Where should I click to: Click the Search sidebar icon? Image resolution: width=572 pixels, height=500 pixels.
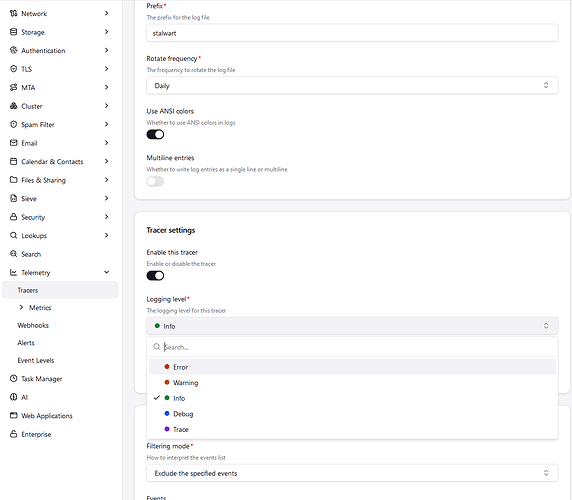click(x=13, y=254)
